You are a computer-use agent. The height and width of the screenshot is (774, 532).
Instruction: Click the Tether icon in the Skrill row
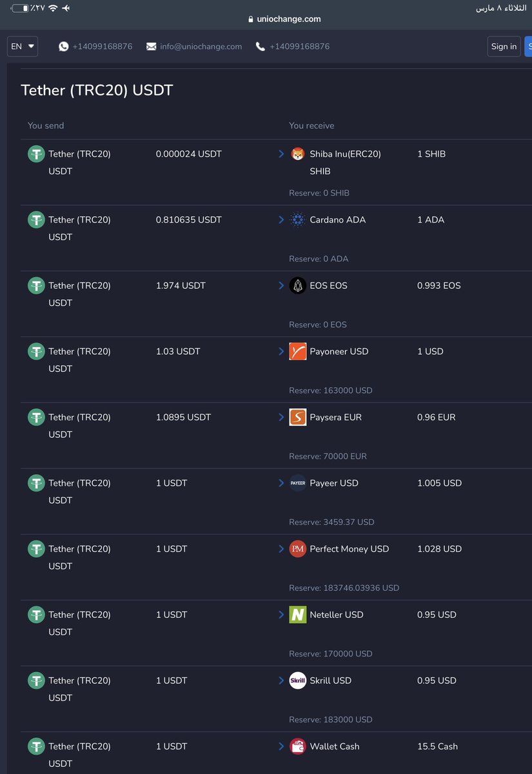[36, 680]
